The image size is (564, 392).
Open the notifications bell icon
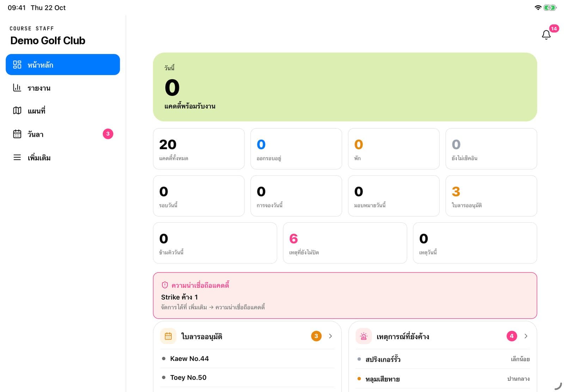[546, 35]
